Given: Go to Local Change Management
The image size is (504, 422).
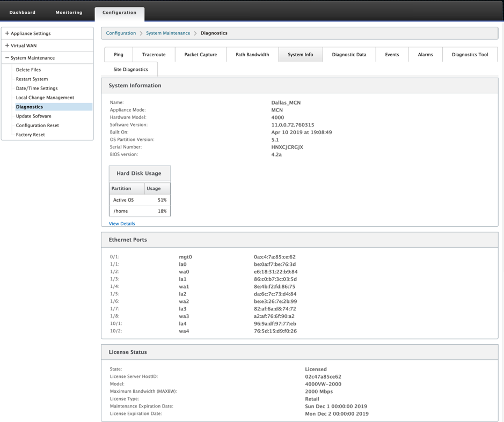Looking at the screenshot, I should tap(45, 98).
